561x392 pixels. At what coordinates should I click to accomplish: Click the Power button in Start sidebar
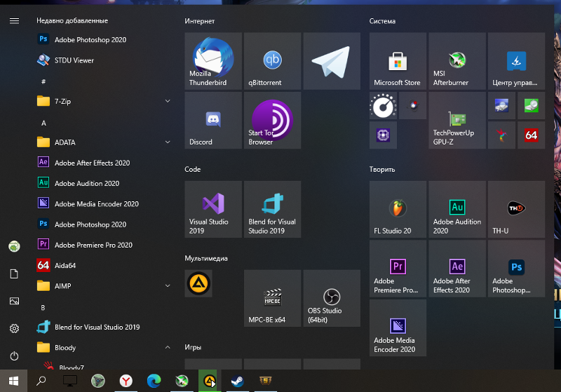pos(14,356)
